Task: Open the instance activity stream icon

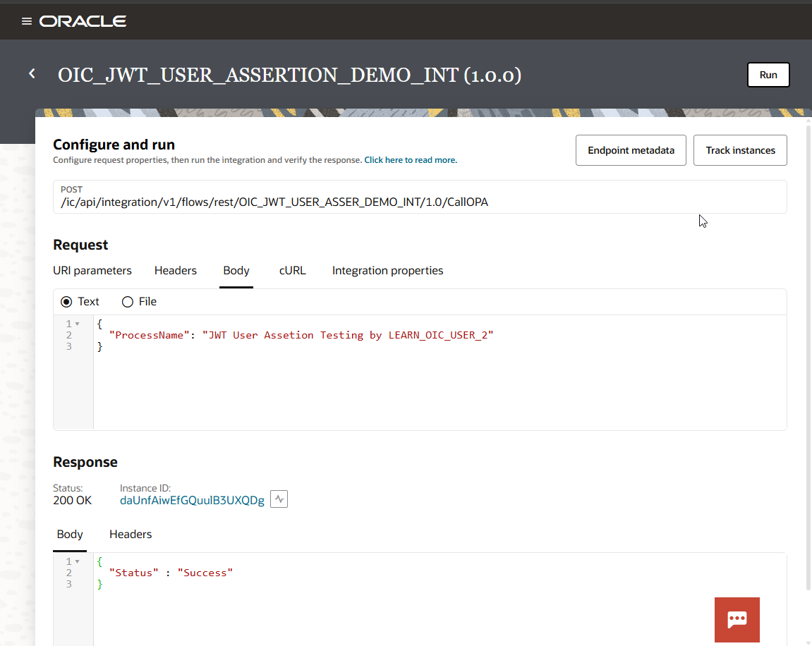Action: click(x=279, y=499)
